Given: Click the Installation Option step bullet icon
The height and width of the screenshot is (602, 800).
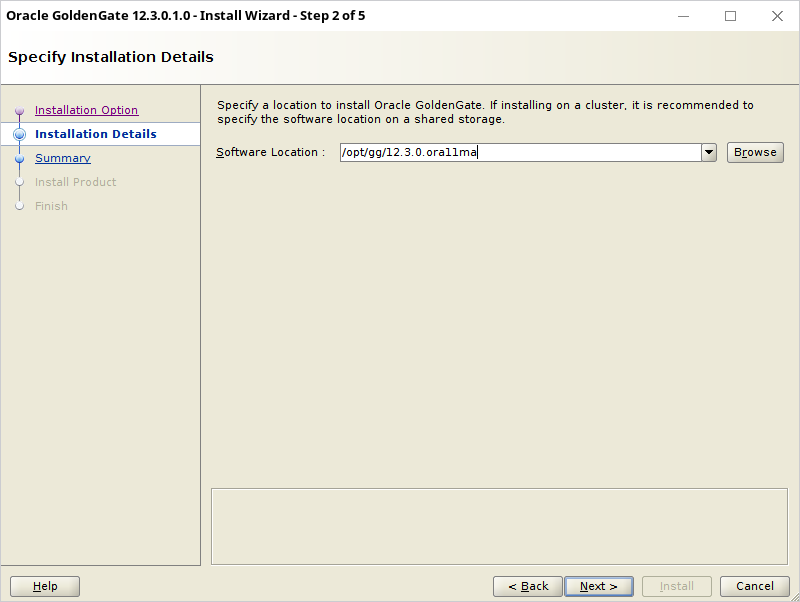Looking at the screenshot, I should (x=19, y=110).
